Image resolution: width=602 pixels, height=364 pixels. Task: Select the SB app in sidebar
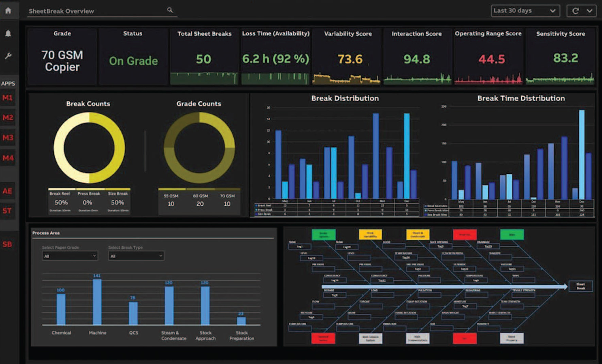coord(7,244)
